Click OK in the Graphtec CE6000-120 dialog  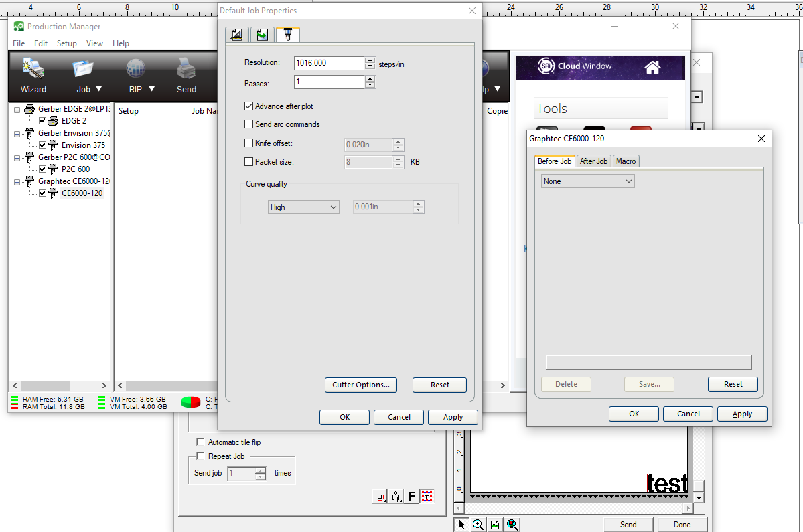click(634, 414)
